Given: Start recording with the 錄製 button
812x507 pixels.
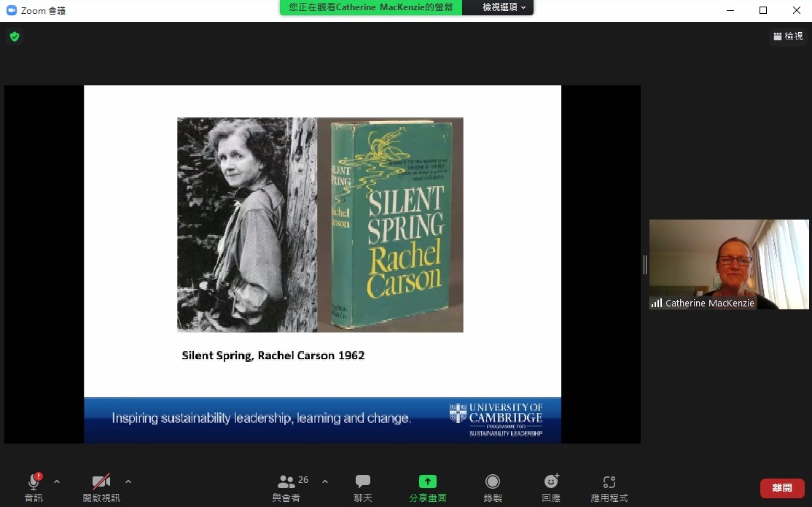Looking at the screenshot, I should 493,487.
